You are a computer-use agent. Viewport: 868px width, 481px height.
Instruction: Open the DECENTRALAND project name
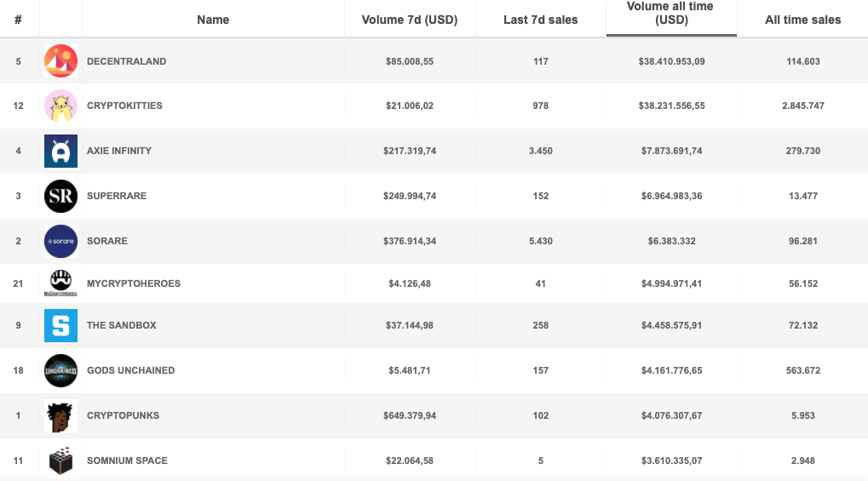[x=126, y=61]
